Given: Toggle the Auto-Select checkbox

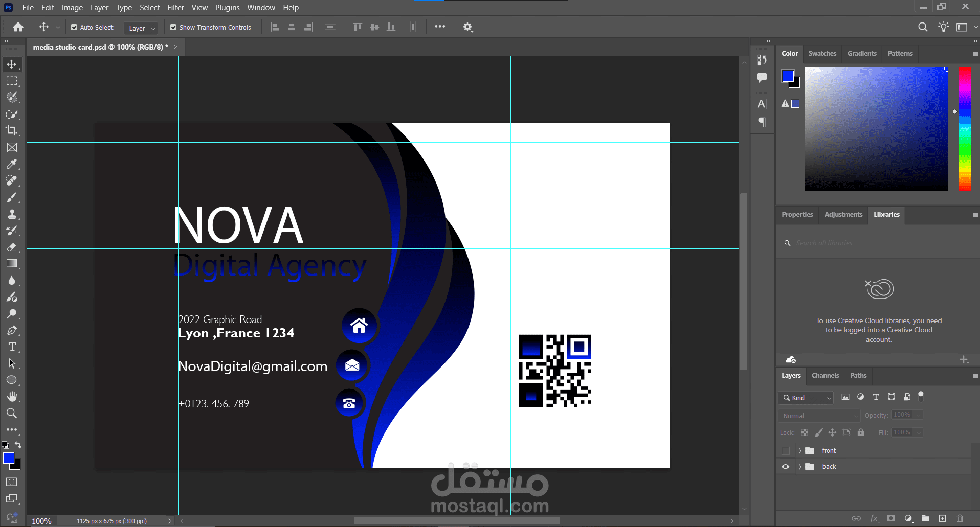Looking at the screenshot, I should click(x=74, y=27).
